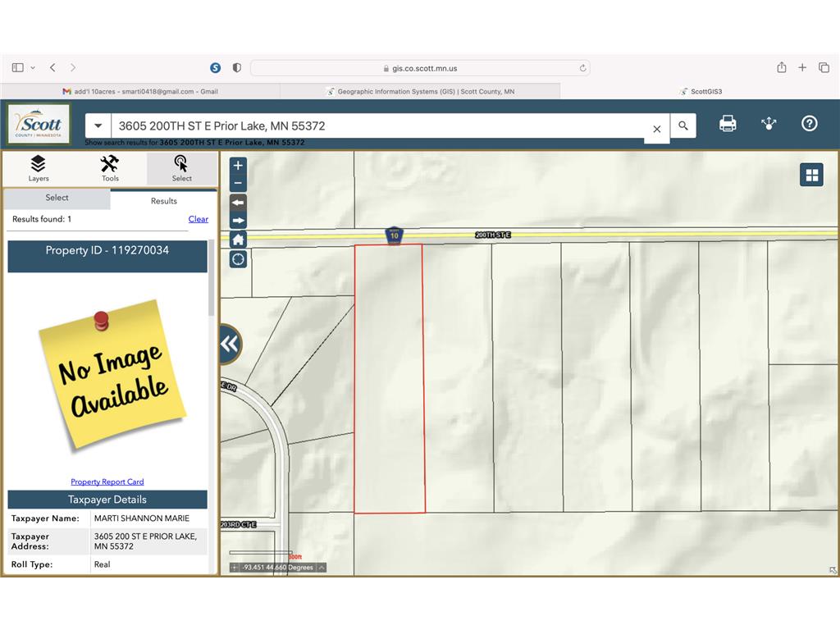
Task: Open the sidebar options chevron
Action: (33, 68)
